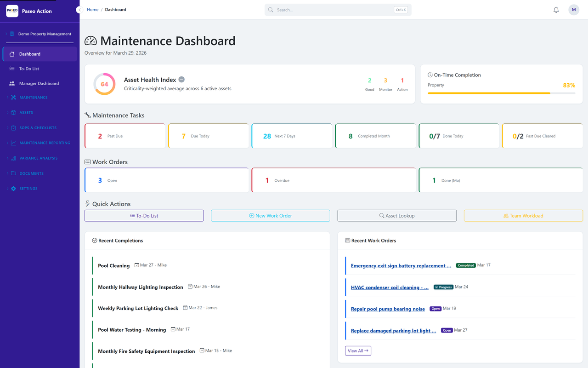Click the Documents folder icon
This screenshot has width=588, height=368.
pos(13,173)
